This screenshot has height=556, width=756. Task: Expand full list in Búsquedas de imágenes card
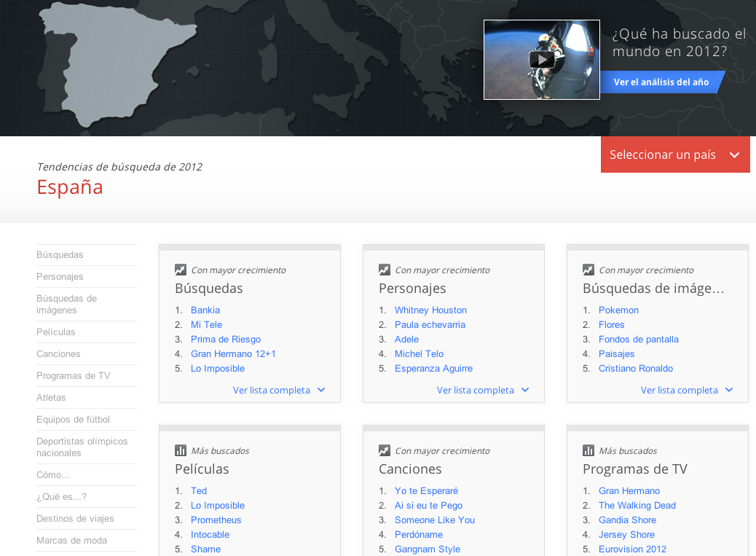click(x=686, y=391)
